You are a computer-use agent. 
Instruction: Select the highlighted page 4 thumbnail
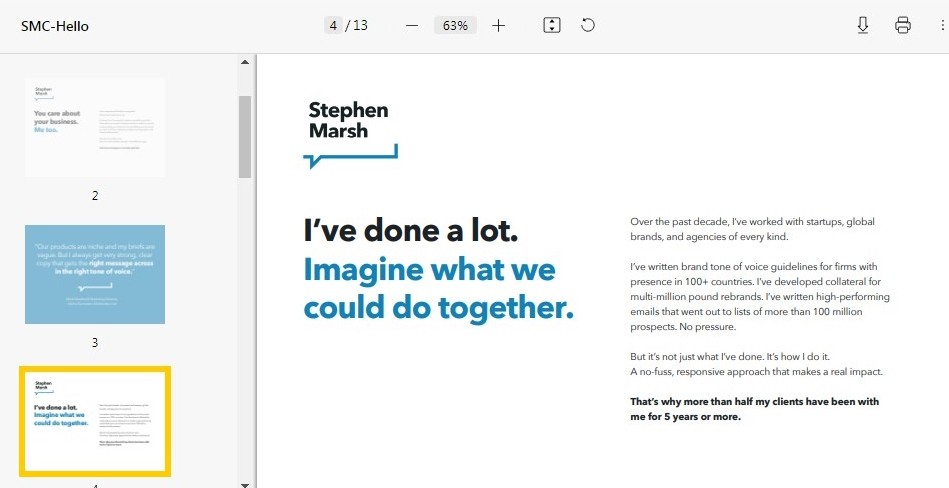click(95, 421)
